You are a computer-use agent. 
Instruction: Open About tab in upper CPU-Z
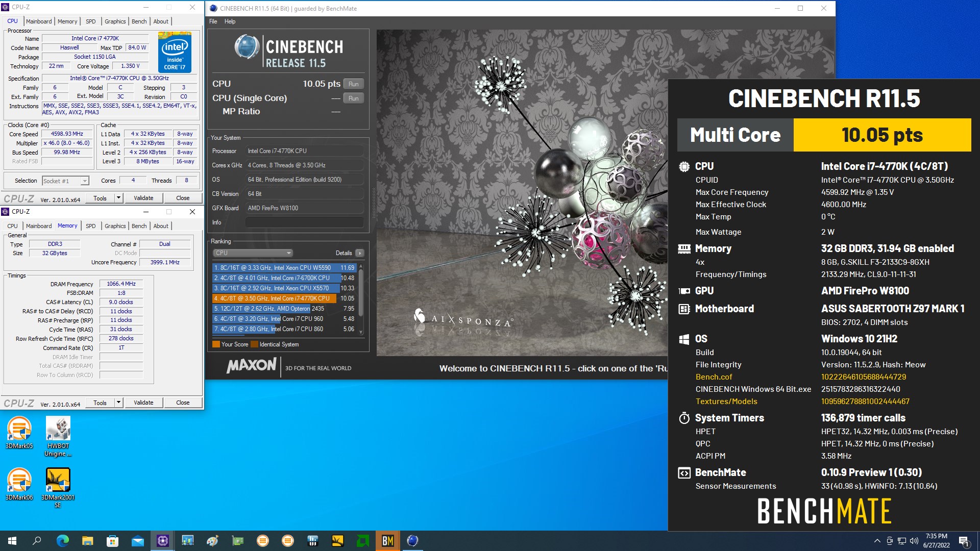pyautogui.click(x=161, y=21)
